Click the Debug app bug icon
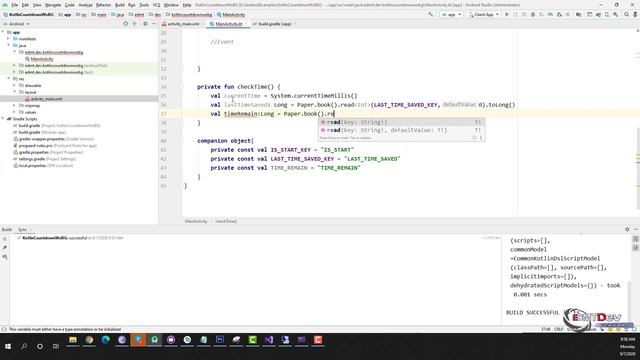The height and width of the screenshot is (360, 640). coord(533,14)
